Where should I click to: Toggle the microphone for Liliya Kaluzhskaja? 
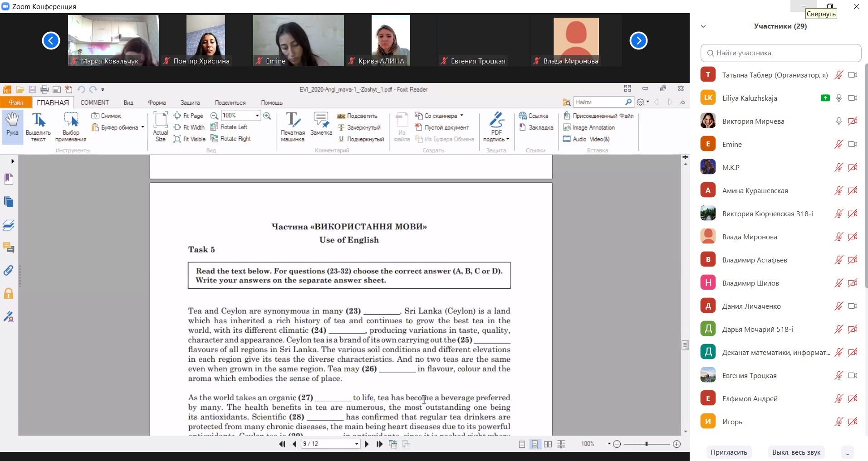coord(839,98)
